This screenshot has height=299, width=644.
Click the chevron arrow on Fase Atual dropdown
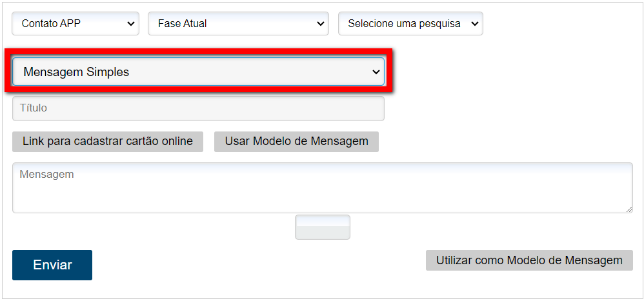pos(321,24)
